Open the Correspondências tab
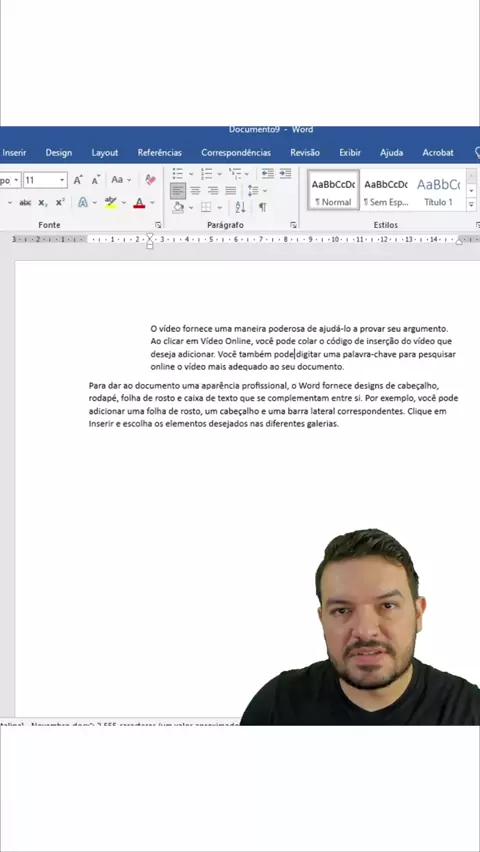Screen dimensions: 480x852 coord(236,153)
